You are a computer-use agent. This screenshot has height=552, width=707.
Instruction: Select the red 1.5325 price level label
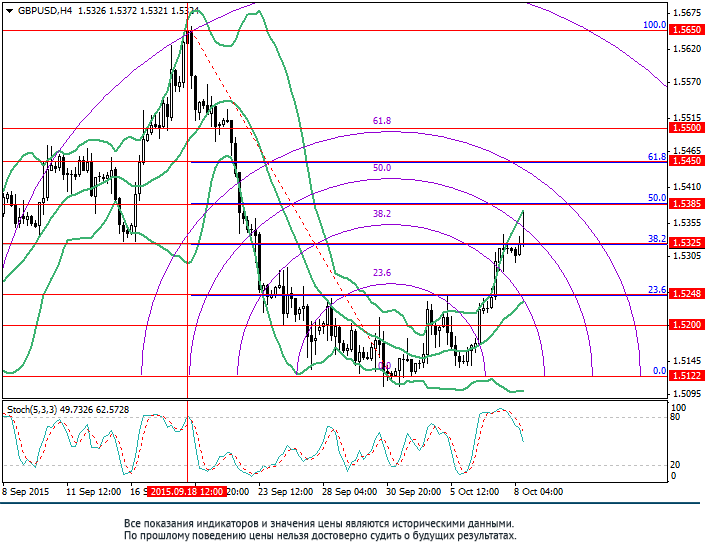[687, 243]
